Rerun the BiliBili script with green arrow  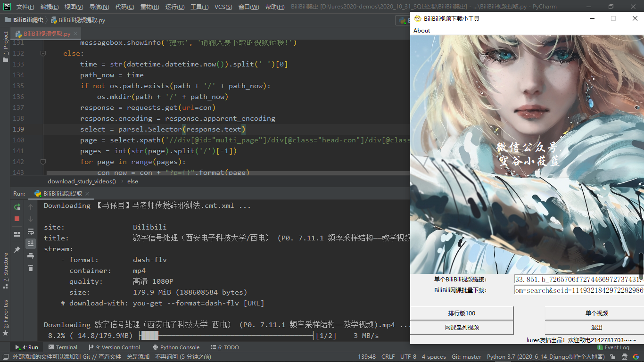[x=17, y=207]
